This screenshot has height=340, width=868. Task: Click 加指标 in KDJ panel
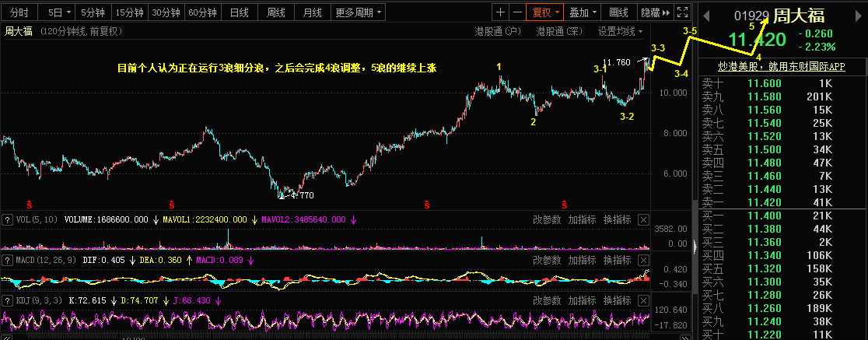click(x=582, y=300)
